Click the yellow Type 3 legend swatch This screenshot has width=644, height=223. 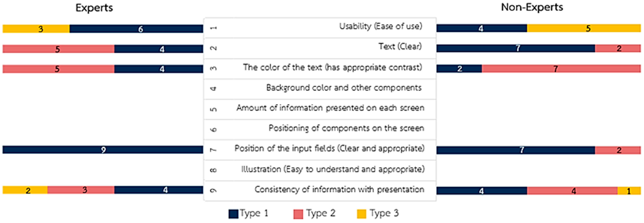(362, 214)
